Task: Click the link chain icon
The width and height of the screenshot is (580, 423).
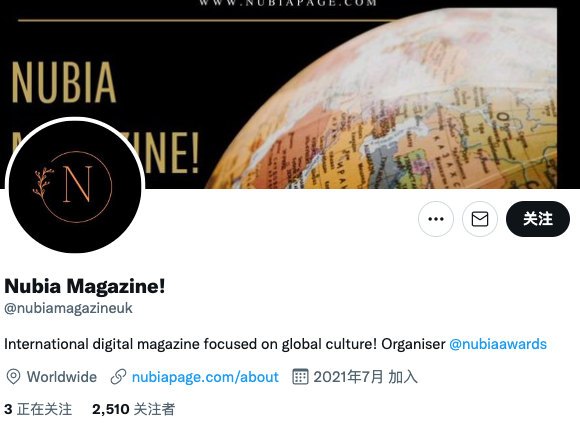Action: point(118,377)
